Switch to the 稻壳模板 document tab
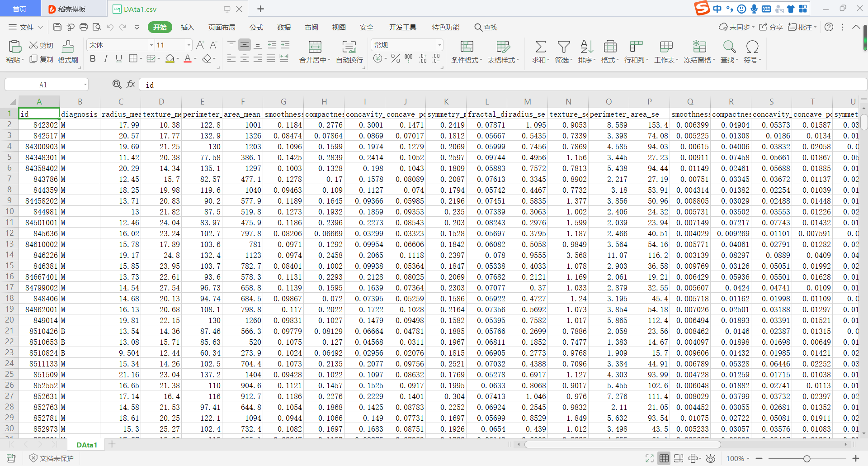 73,9
